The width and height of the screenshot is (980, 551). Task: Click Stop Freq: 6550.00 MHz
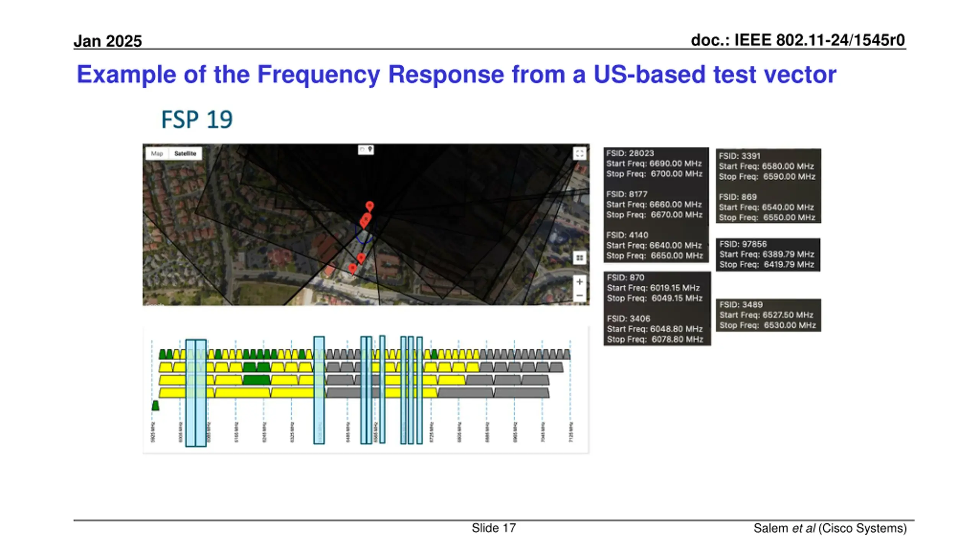point(767,218)
